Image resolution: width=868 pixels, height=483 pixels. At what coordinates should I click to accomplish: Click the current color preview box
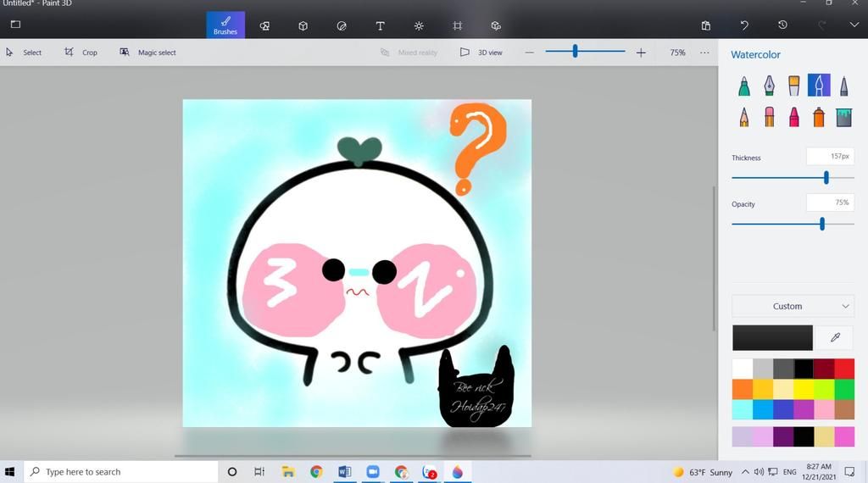tap(772, 337)
